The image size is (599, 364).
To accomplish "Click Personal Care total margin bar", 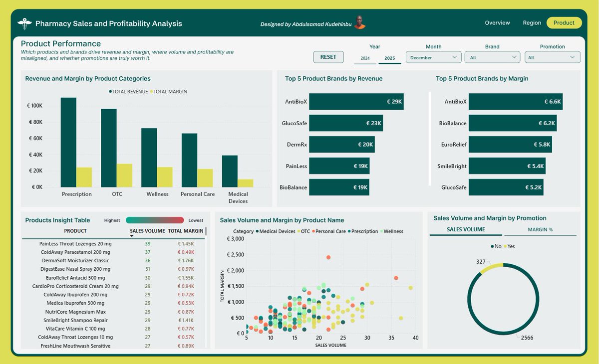I will tap(205, 178).
